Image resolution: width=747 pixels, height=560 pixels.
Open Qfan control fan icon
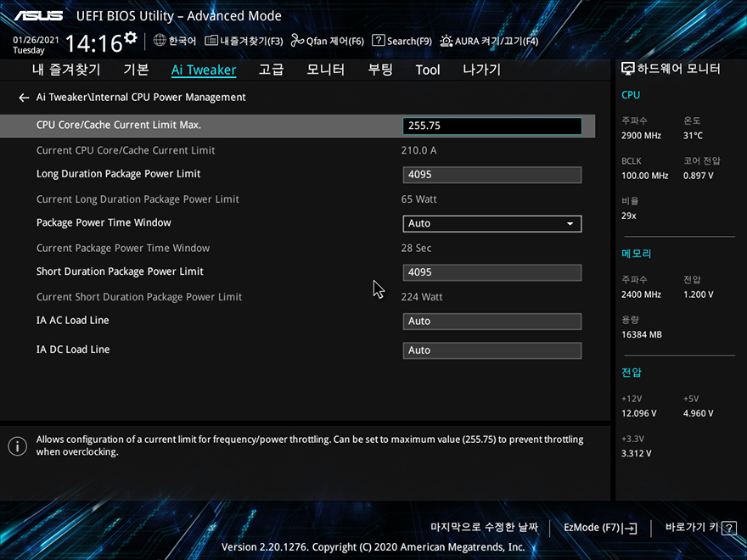[297, 41]
